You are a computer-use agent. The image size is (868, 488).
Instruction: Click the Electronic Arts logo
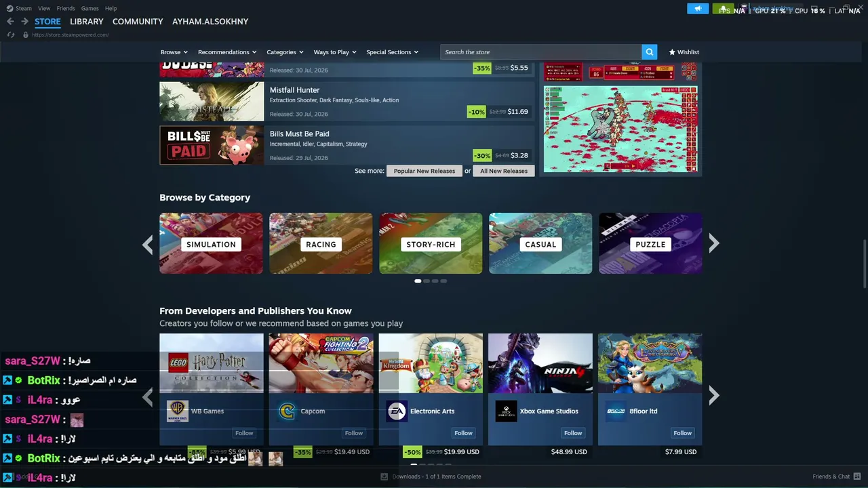tap(397, 411)
